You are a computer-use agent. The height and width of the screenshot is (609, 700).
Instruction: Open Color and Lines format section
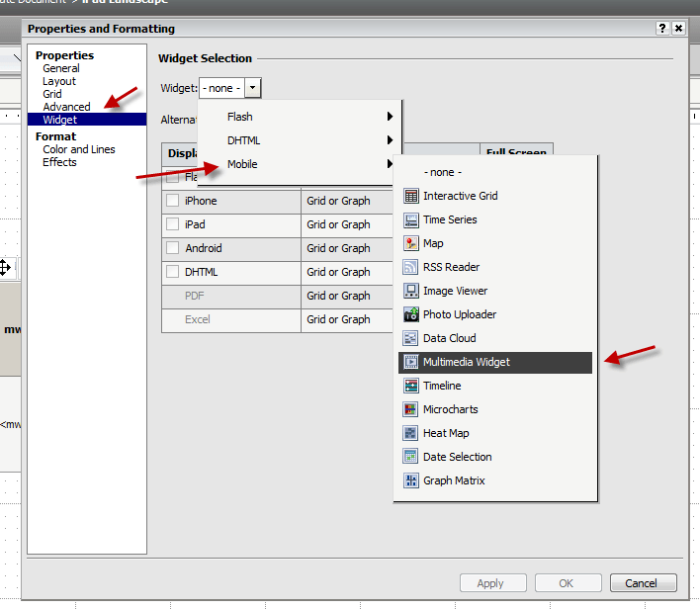coord(79,149)
